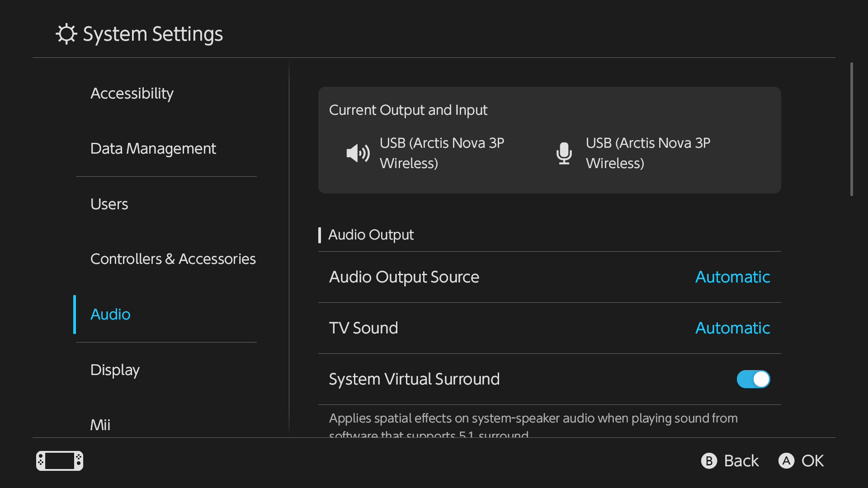Click the Switch console icon

[60, 461]
